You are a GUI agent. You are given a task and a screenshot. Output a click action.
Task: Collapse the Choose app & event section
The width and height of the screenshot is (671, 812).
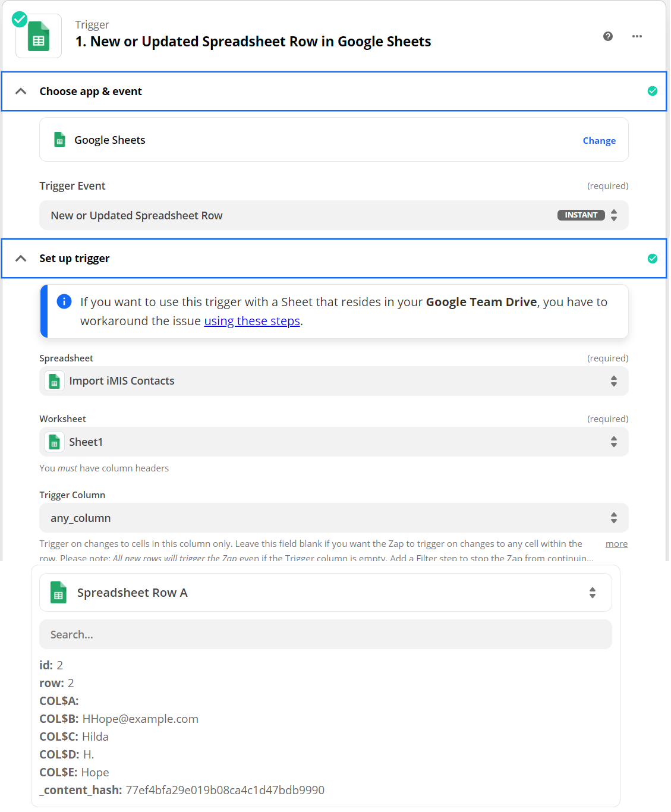[x=21, y=91]
